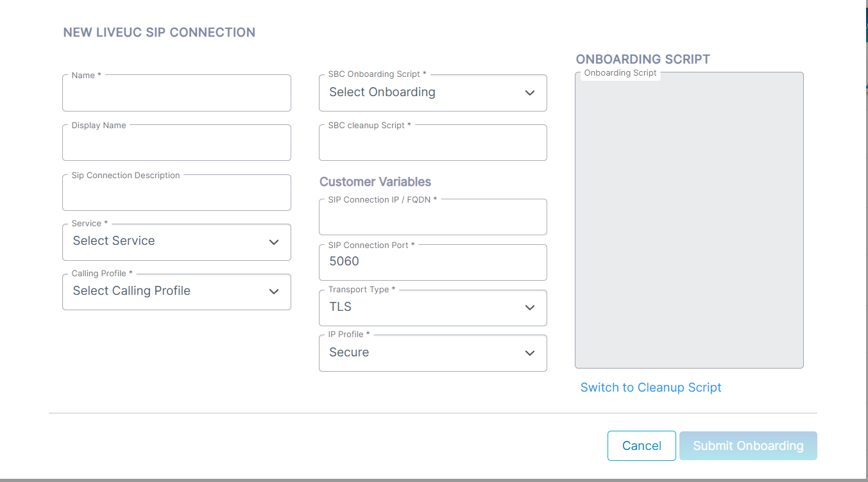Focus the SBC cleanup Script field
The image size is (868, 482).
coord(433,142)
